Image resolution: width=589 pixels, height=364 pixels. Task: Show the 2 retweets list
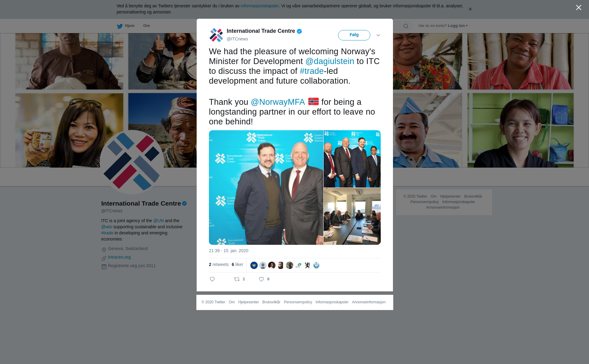219,264
